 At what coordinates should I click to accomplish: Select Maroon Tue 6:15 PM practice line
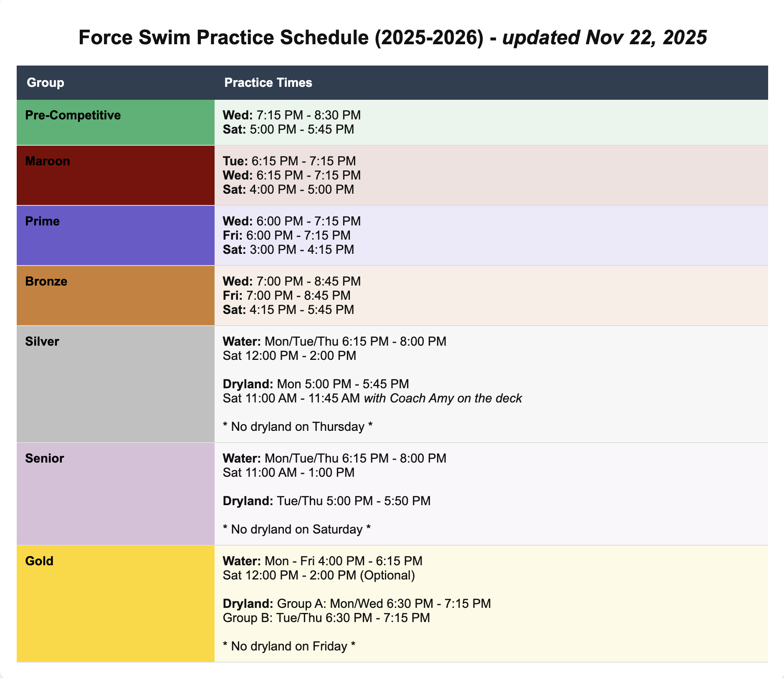point(289,161)
